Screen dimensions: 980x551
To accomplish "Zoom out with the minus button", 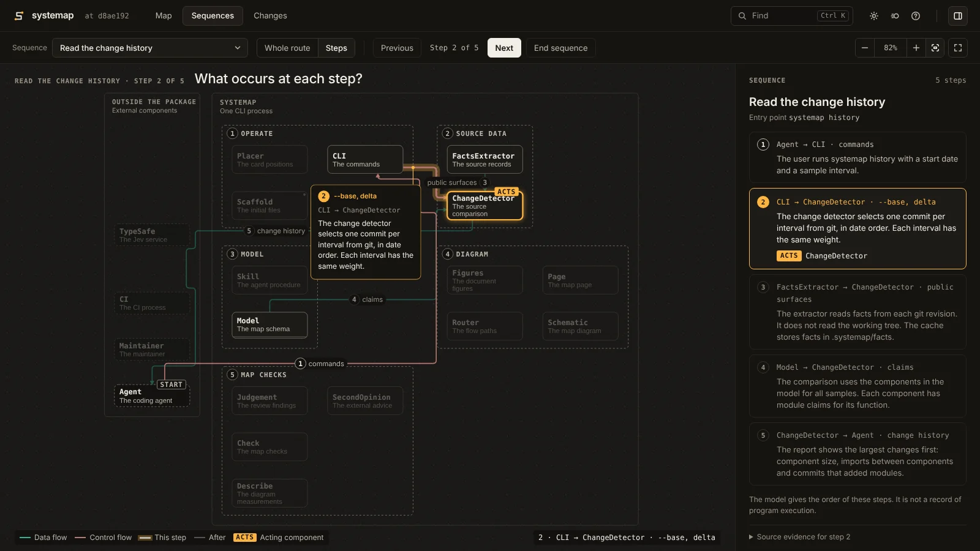I will click(x=865, y=48).
